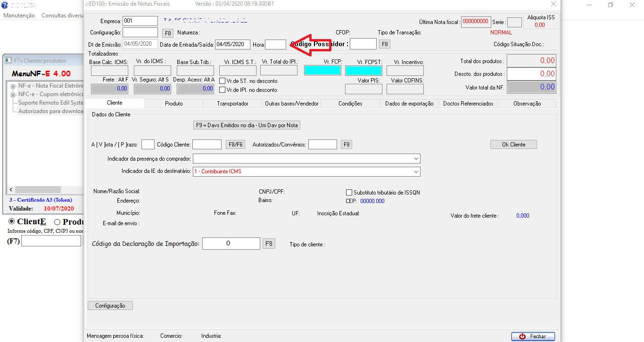Click the F8 lookup button beside Configuração field
The height and width of the screenshot is (342, 644).
[167, 33]
